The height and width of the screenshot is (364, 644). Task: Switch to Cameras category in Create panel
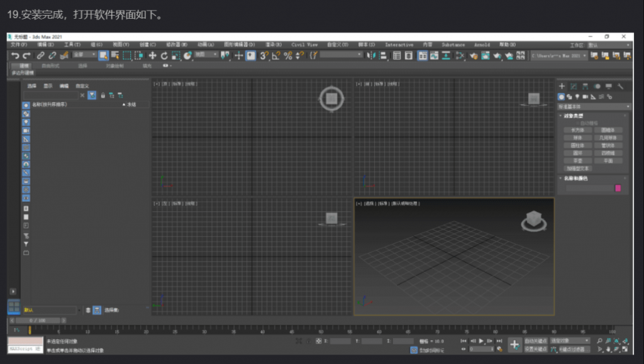(585, 96)
